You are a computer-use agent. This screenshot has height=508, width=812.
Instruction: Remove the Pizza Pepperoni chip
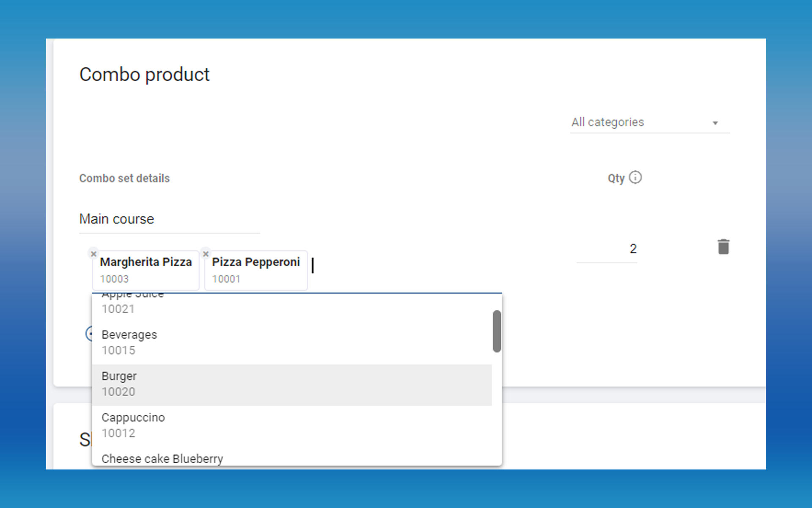[x=206, y=254]
